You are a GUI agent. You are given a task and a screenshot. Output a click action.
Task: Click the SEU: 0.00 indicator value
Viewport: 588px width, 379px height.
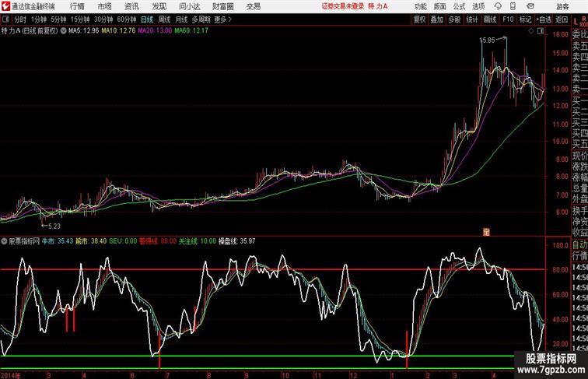123,241
